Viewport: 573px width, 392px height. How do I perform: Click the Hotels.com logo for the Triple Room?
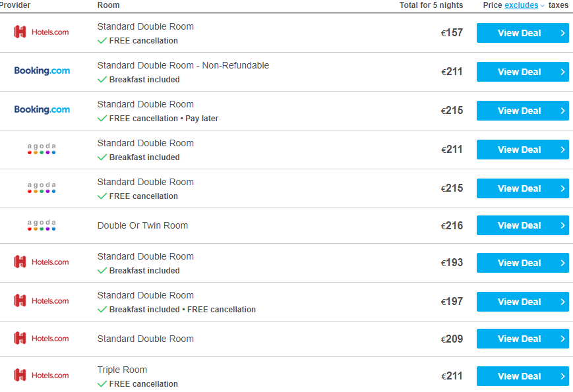41,376
